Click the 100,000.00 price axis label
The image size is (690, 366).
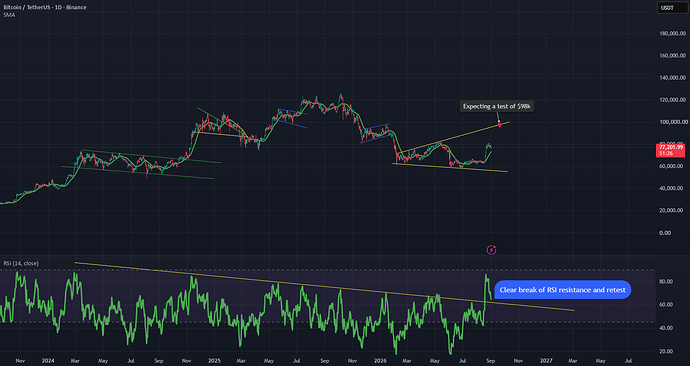click(x=673, y=122)
